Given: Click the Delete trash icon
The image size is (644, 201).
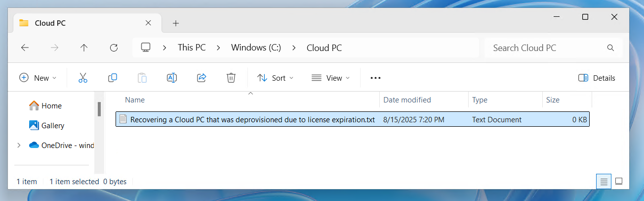Looking at the screenshot, I should point(231,78).
